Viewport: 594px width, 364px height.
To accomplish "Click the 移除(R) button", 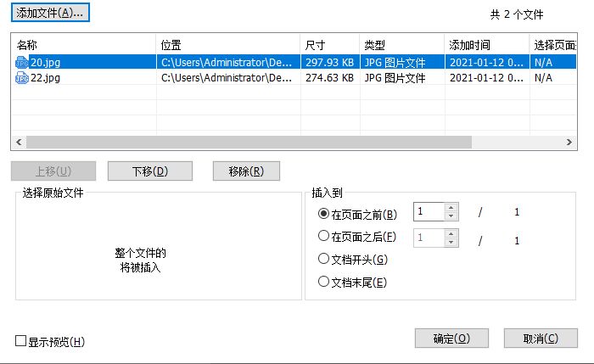I will [x=246, y=171].
